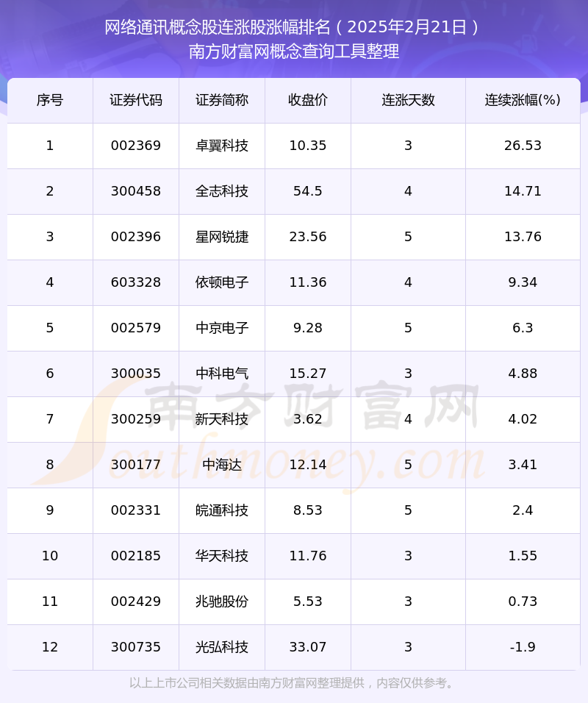Select stock code 300035
Viewport: 588px width, 703px height.
click(136, 374)
